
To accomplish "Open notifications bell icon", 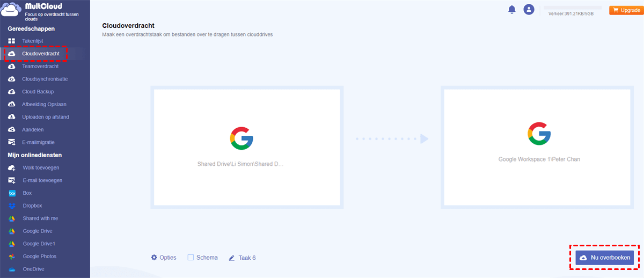I will coord(512,9).
